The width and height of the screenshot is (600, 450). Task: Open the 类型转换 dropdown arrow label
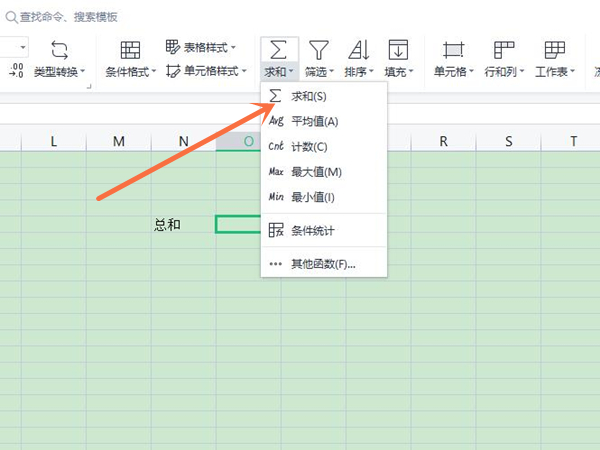coord(60,72)
